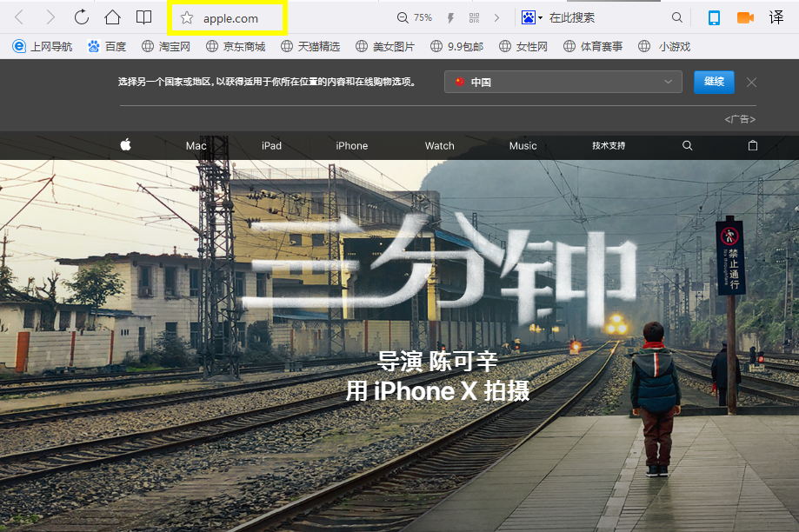
Task: Go to the browser home page
Action: pyautogui.click(x=112, y=17)
